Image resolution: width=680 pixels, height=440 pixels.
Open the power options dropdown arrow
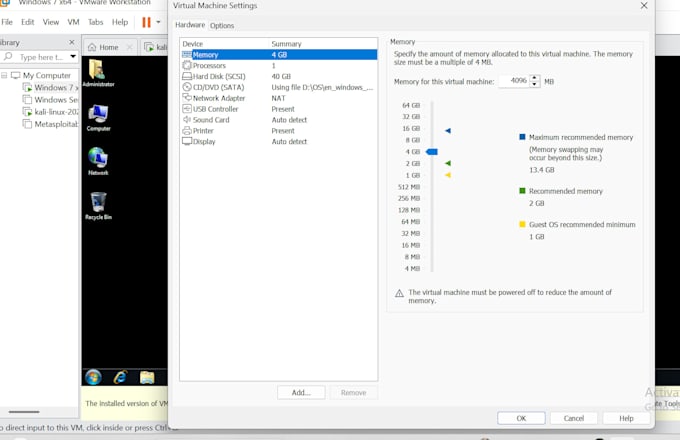pyautogui.click(x=158, y=22)
